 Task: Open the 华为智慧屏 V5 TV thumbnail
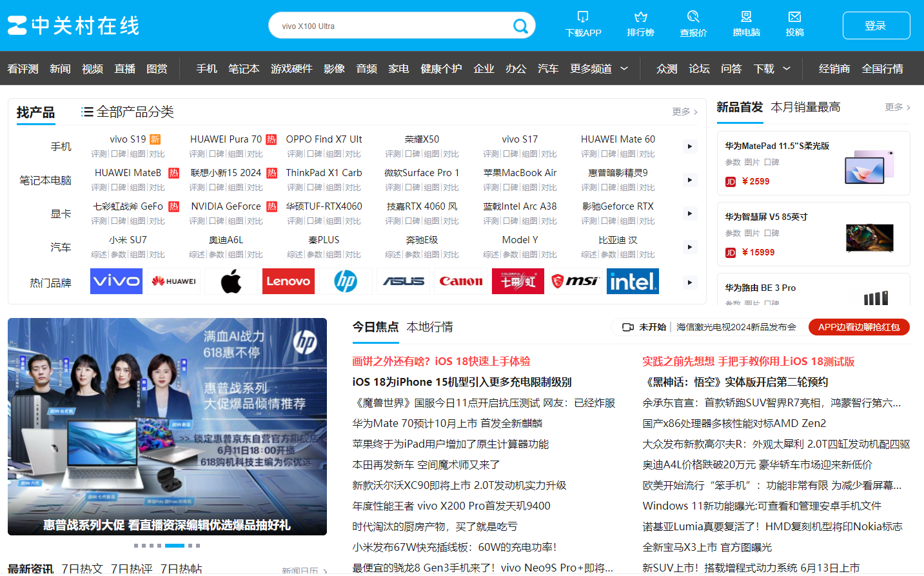click(x=869, y=238)
